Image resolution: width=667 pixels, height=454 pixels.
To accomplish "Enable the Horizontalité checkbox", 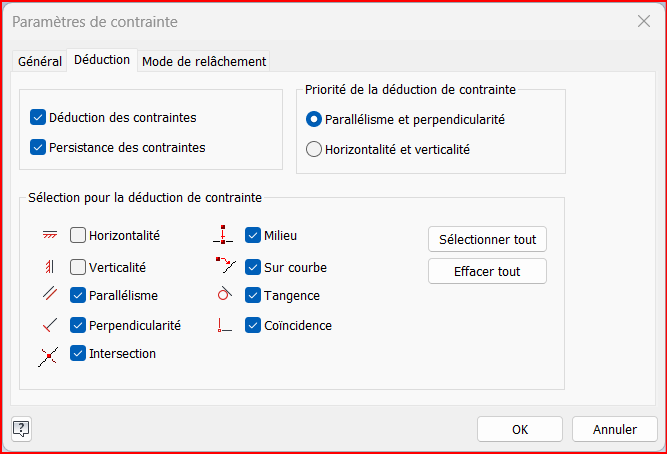I will pos(78,236).
